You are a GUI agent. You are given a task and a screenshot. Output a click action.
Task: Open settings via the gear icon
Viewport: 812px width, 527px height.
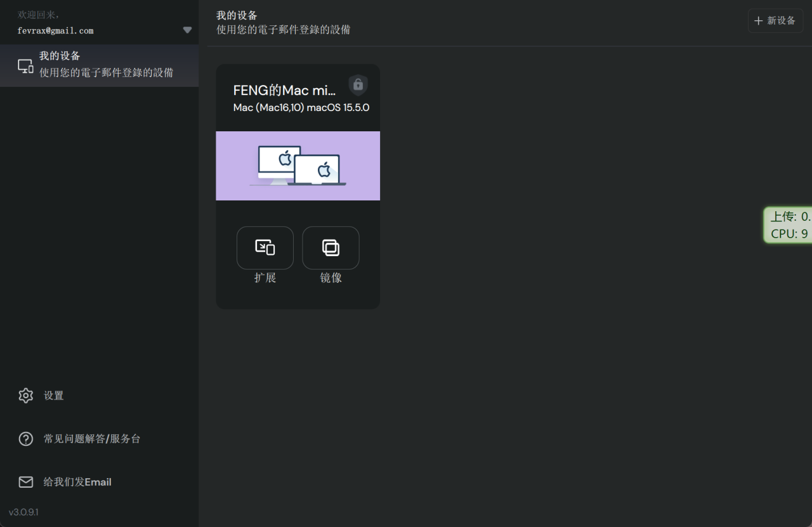(x=25, y=396)
